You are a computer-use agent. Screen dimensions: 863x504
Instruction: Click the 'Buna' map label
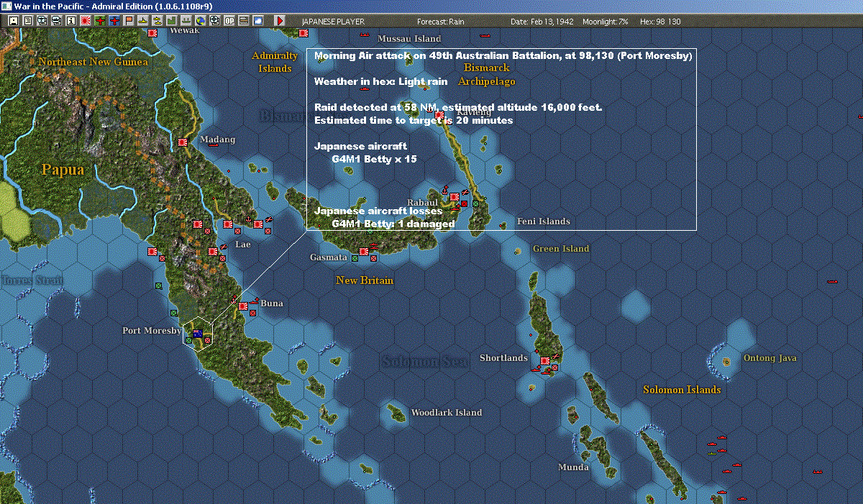click(272, 303)
